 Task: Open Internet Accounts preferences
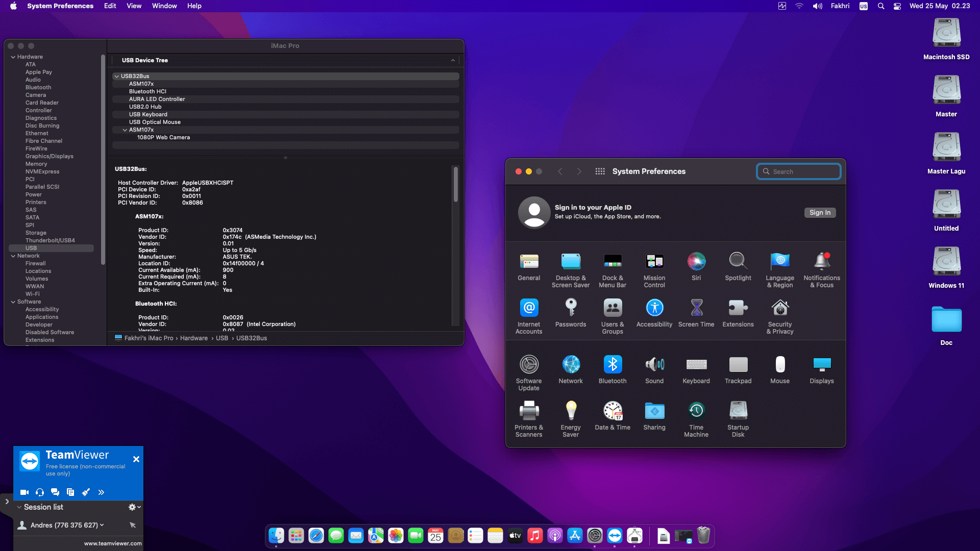[529, 317]
